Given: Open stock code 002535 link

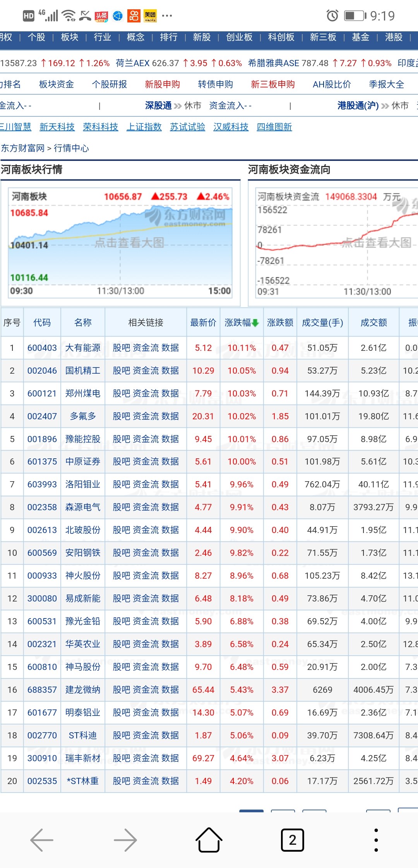Looking at the screenshot, I should click(42, 781).
